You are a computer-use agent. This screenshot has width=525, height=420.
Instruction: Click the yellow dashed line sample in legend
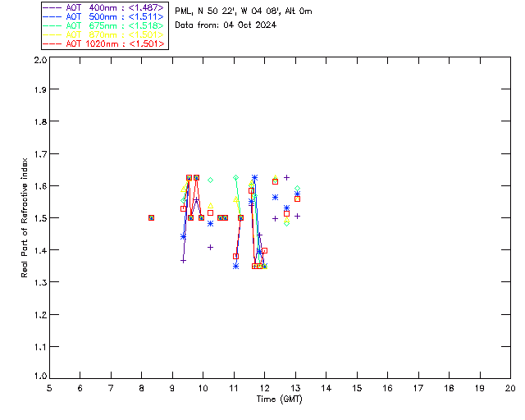[x=52, y=35]
